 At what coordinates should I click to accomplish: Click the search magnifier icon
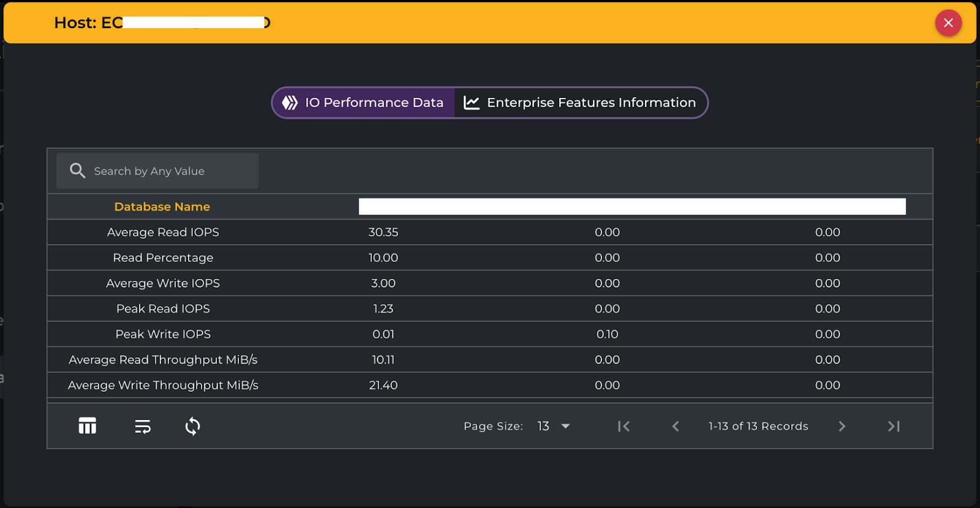click(77, 171)
